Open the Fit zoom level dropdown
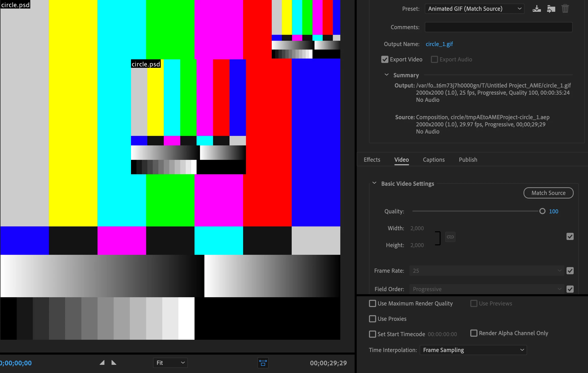The image size is (588, 373). coord(170,363)
